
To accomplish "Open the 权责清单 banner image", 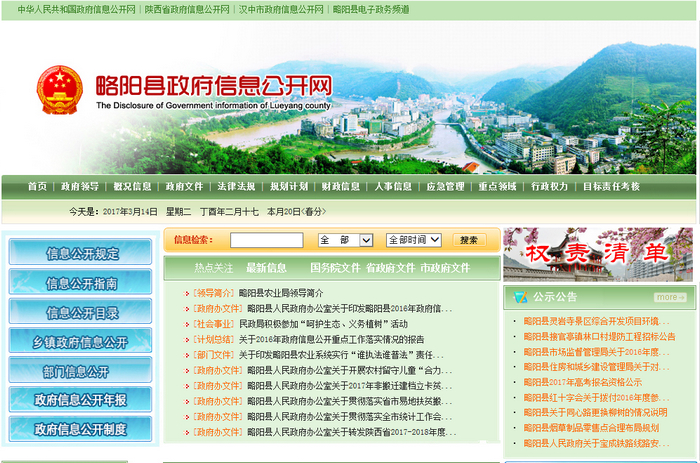I will [x=597, y=254].
